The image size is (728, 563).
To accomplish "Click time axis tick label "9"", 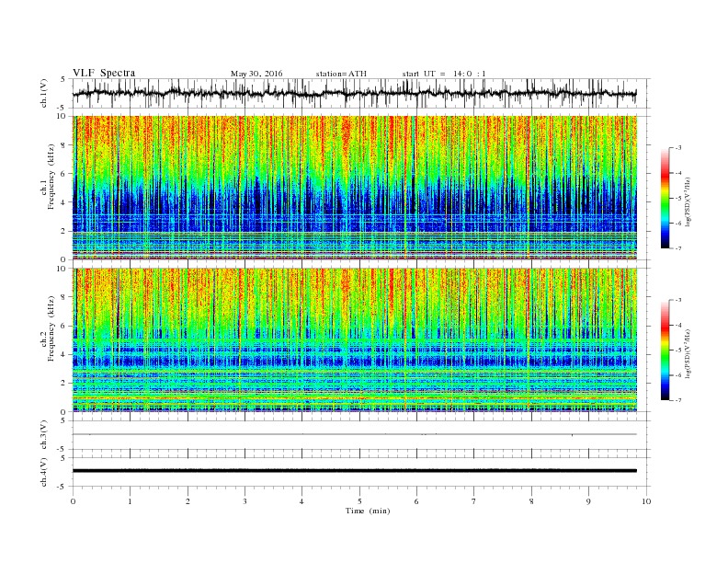I will [588, 501].
